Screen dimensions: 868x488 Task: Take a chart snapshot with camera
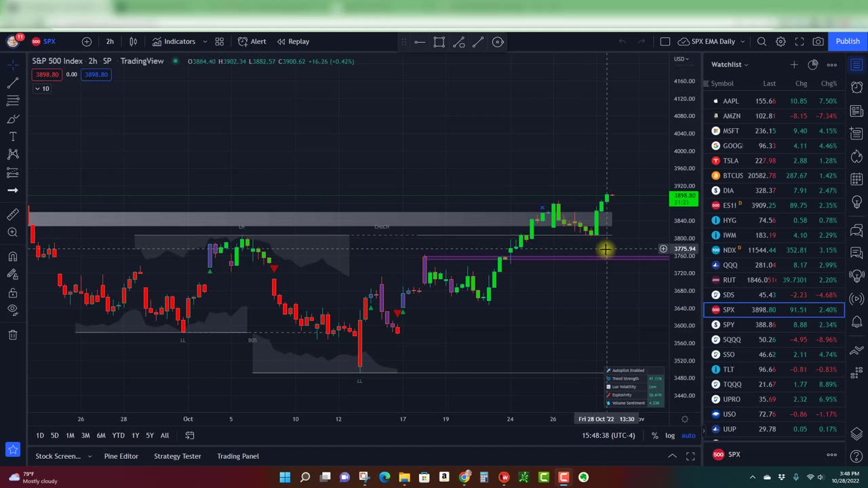point(818,41)
